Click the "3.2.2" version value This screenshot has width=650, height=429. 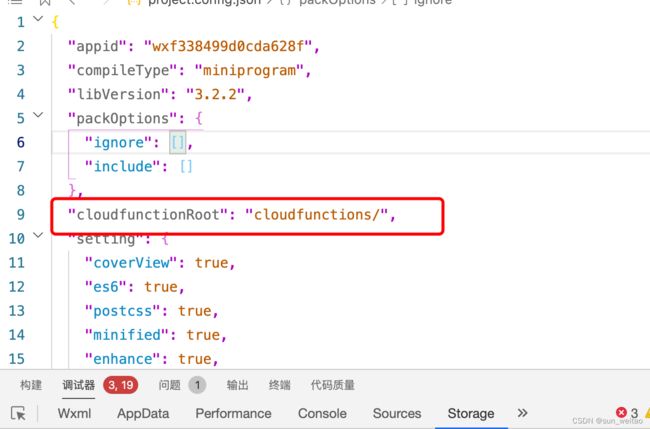pos(216,94)
